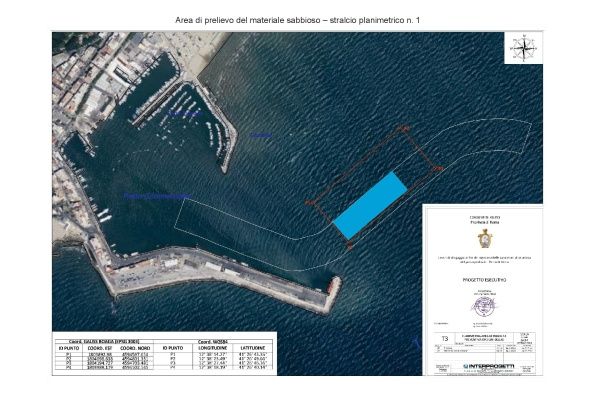Click the 'COORD. NORD' column header
This screenshot has width=591, height=417.
pos(135,348)
